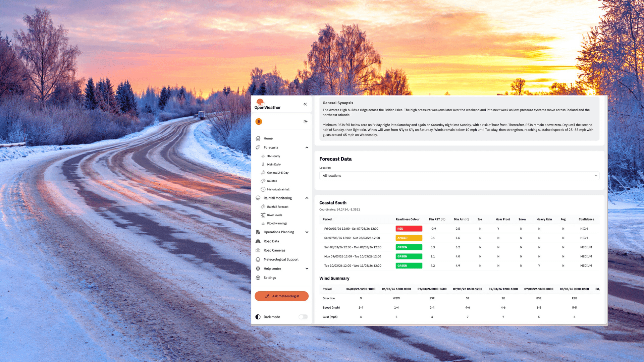Click the RED readiness colour badge
Viewport: 644px width, 362px height.
click(409, 229)
